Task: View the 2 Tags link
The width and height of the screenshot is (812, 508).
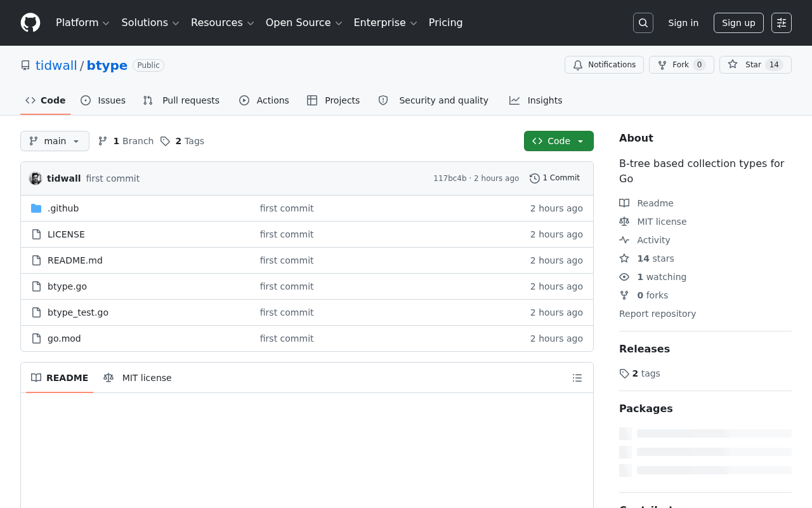Action: pos(182,141)
